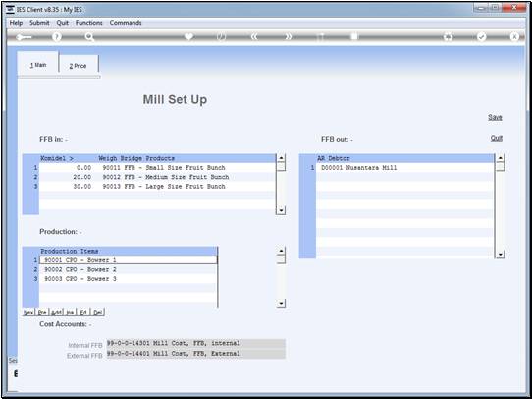Screen dimensions: 532x399
Task: Open the question mark help icon
Action: pyautogui.click(x=57, y=37)
